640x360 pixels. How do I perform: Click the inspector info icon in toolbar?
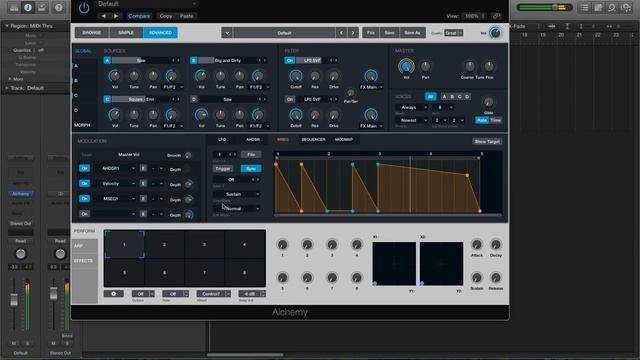28,7
